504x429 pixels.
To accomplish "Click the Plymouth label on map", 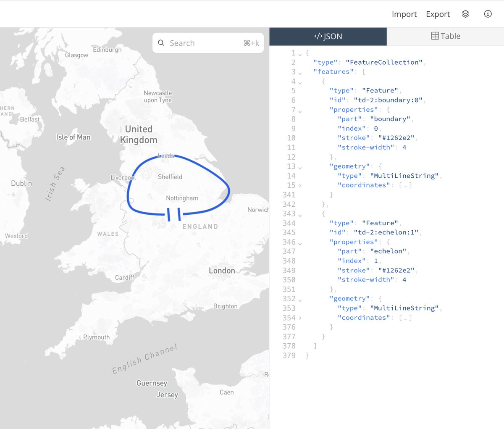I will click(x=96, y=337).
